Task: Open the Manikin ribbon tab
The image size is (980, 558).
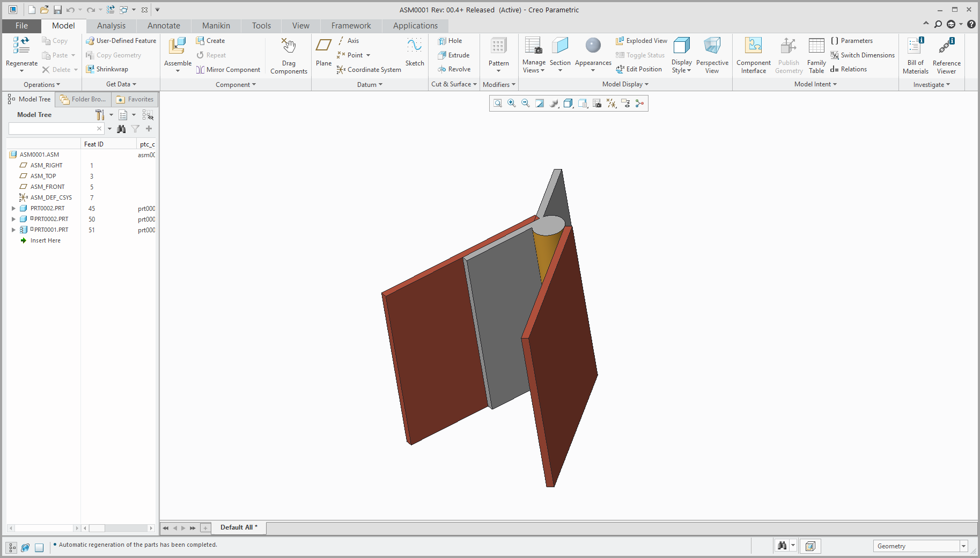Action: coord(216,26)
